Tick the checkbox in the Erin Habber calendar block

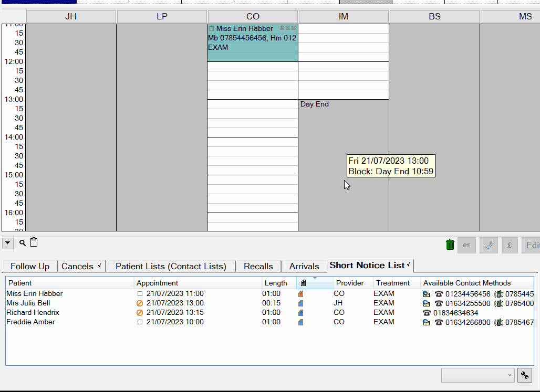[212, 29]
